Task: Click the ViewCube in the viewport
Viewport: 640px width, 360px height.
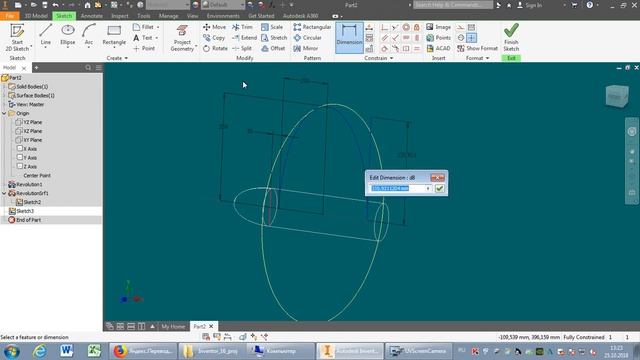Action: [617, 96]
